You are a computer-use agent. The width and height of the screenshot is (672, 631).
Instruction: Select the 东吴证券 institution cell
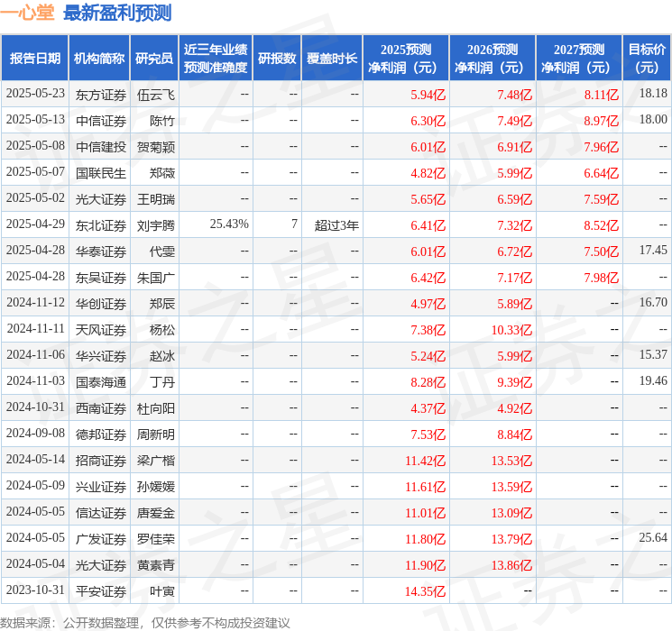pyautogui.click(x=101, y=278)
